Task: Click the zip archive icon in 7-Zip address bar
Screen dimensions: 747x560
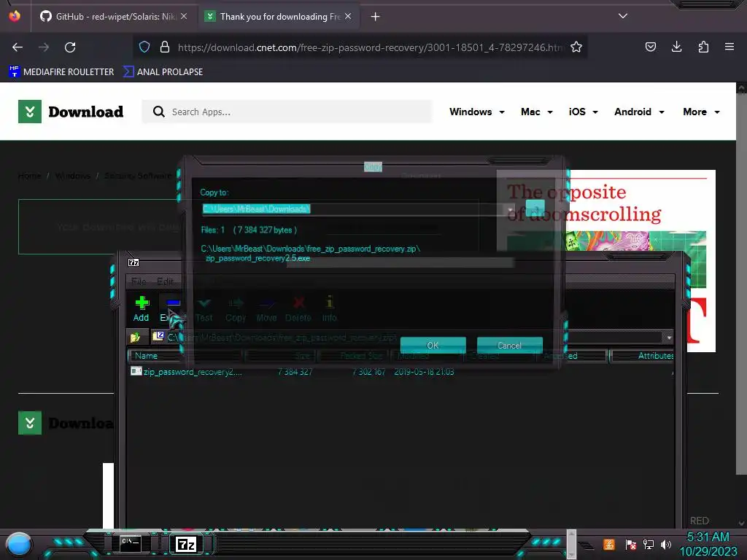Action: (158, 337)
